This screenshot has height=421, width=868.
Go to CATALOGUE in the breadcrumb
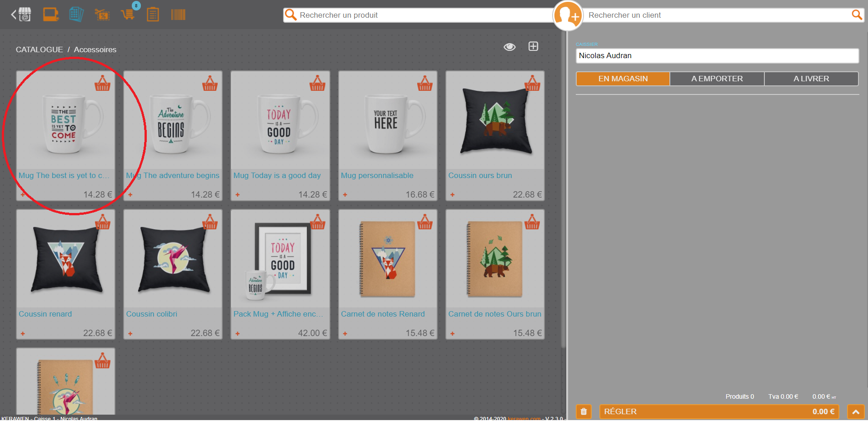pyautogui.click(x=40, y=50)
